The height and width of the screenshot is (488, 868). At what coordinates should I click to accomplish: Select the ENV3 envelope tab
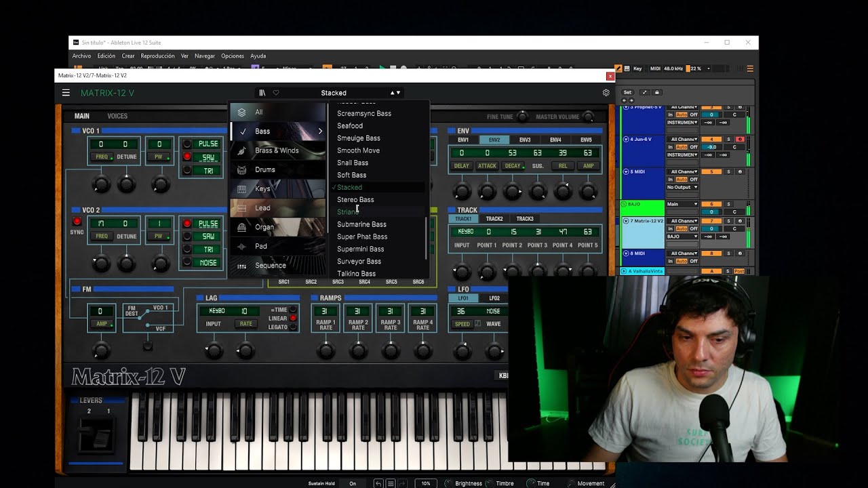click(525, 140)
